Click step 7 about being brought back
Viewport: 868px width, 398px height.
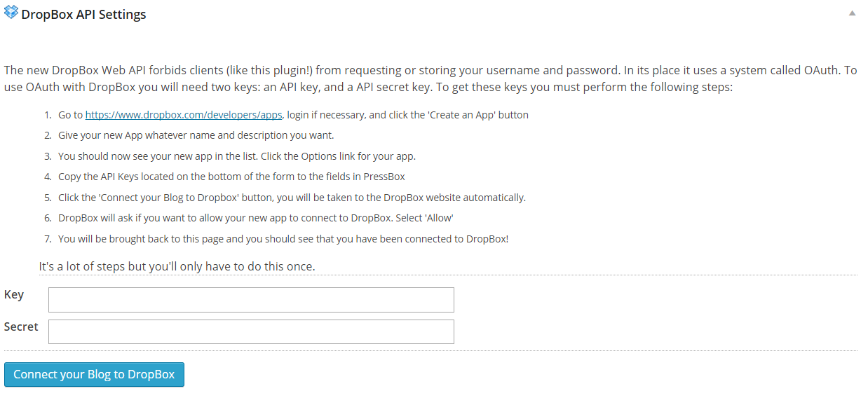(283, 239)
